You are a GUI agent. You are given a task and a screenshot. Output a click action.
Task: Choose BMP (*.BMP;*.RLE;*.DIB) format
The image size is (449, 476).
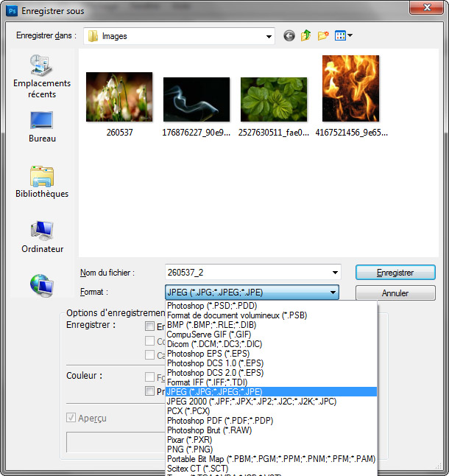272,325
